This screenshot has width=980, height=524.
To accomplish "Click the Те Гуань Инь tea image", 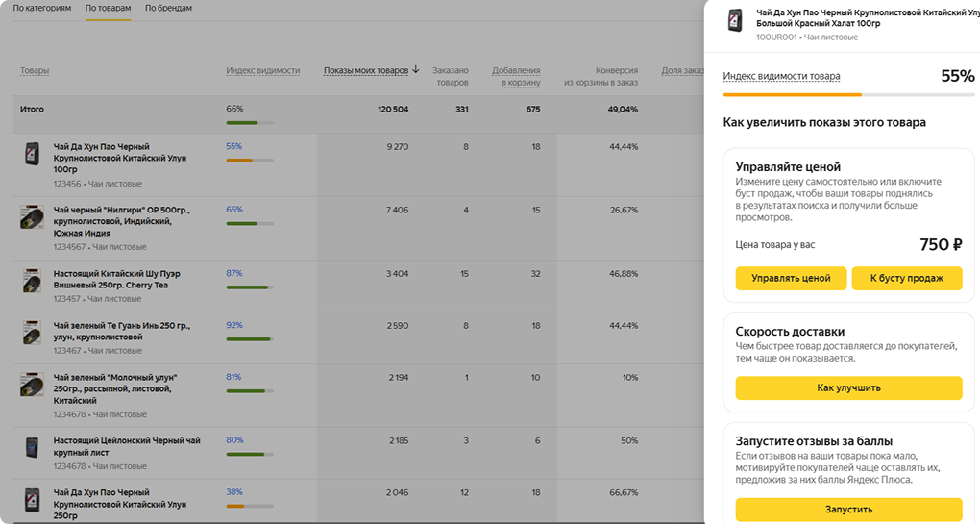I will point(33,334).
